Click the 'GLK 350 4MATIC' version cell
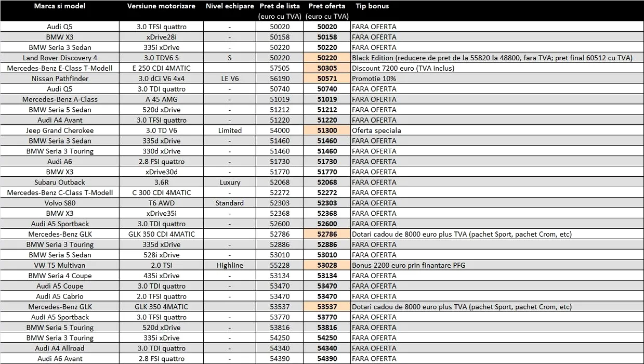 click(162, 307)
